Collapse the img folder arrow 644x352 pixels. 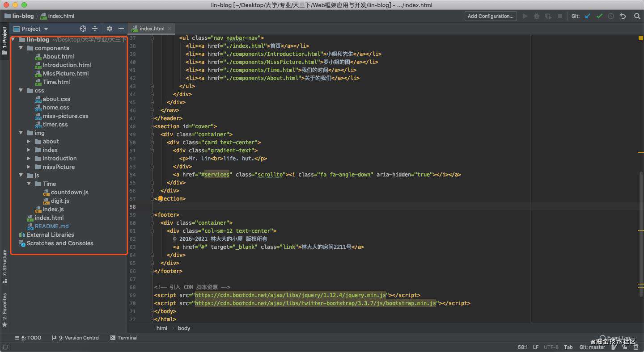coord(21,133)
